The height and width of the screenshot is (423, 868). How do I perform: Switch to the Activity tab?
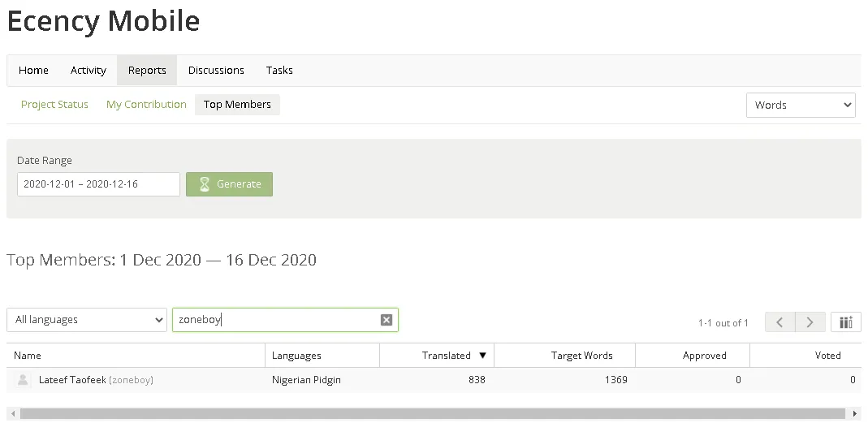tap(88, 71)
